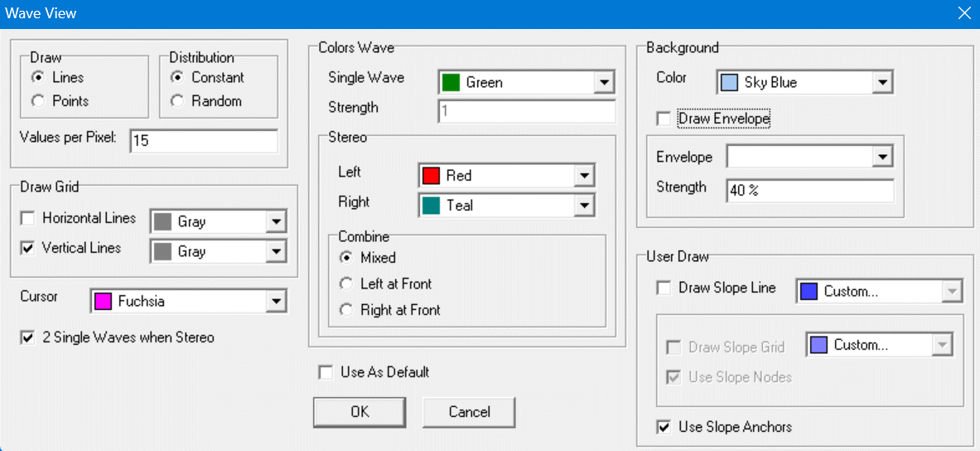Select Left at Front combine mode
This screenshot has width=980, height=451.
346,284
